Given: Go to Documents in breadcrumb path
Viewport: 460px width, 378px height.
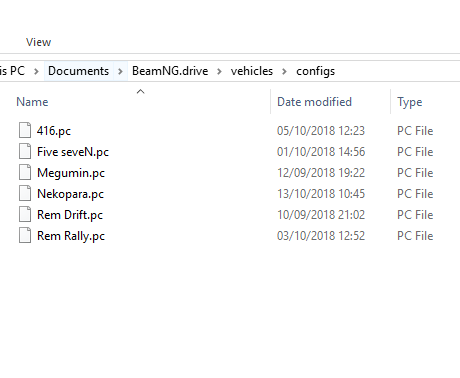Looking at the screenshot, I should click(79, 71).
